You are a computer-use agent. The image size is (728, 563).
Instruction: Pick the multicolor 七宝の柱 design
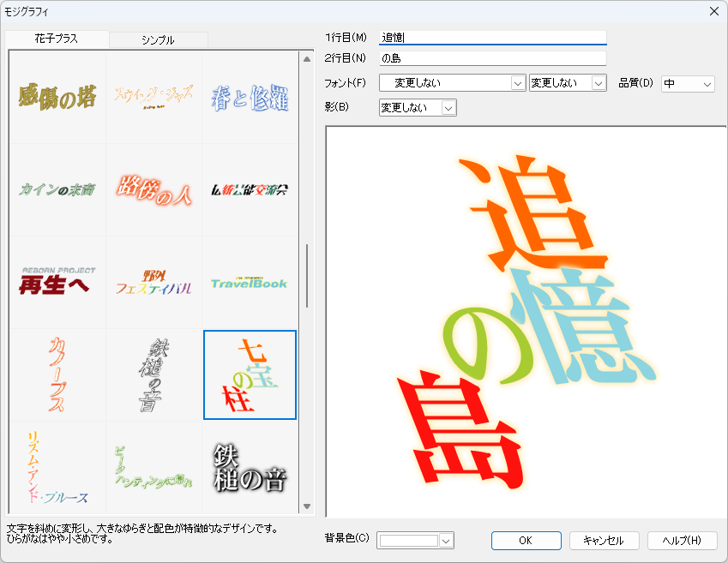pyautogui.click(x=250, y=375)
